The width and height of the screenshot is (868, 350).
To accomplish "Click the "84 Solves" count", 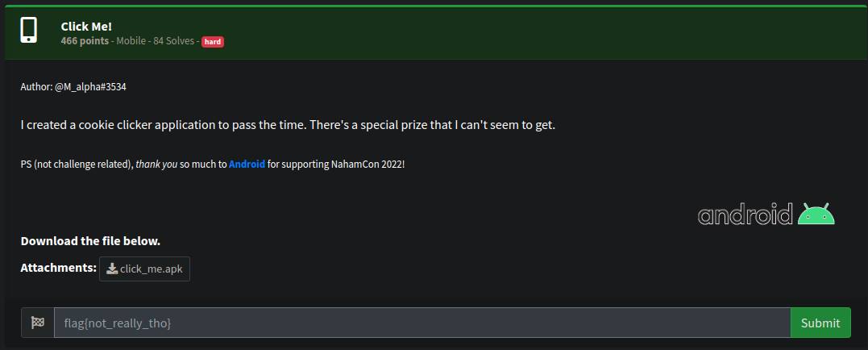I will [x=173, y=41].
